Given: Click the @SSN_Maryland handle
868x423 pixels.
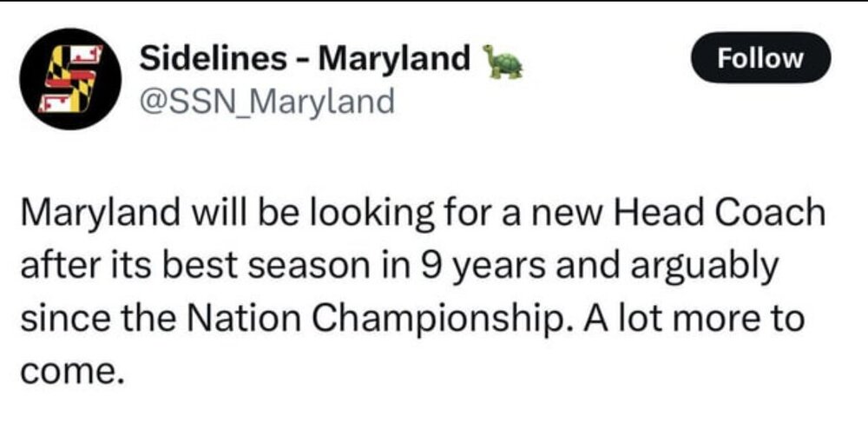Looking at the screenshot, I should click(x=266, y=102).
